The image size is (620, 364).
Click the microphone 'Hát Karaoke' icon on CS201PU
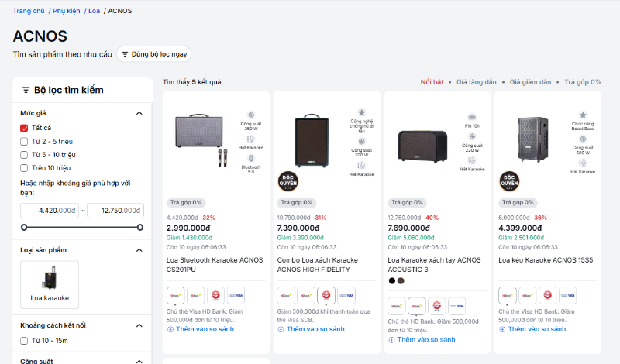[252, 139]
